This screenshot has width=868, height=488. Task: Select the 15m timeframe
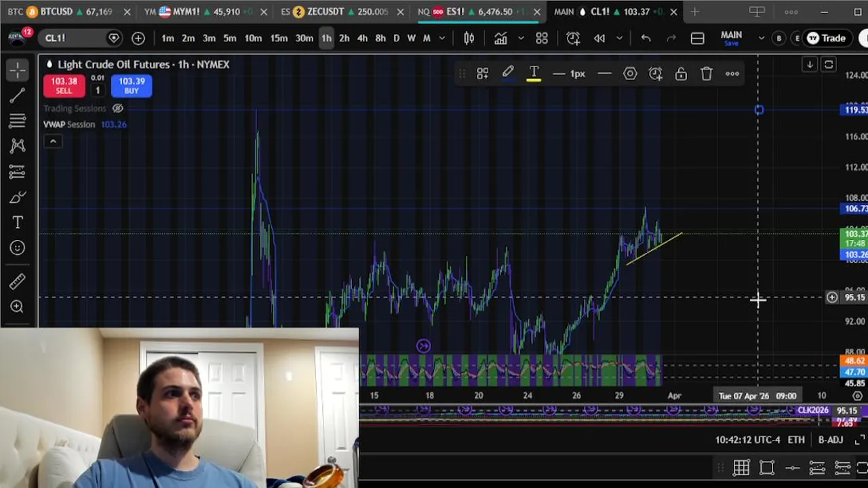[279, 38]
